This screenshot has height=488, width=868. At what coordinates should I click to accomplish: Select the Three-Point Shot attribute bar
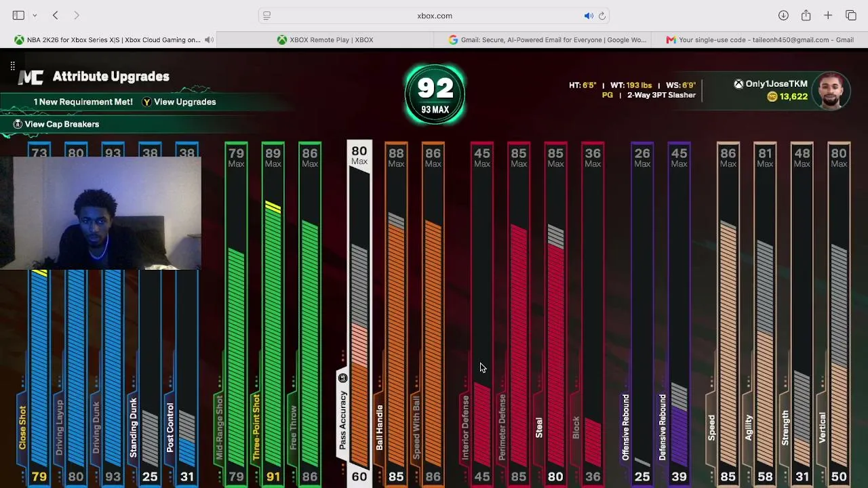(x=273, y=314)
